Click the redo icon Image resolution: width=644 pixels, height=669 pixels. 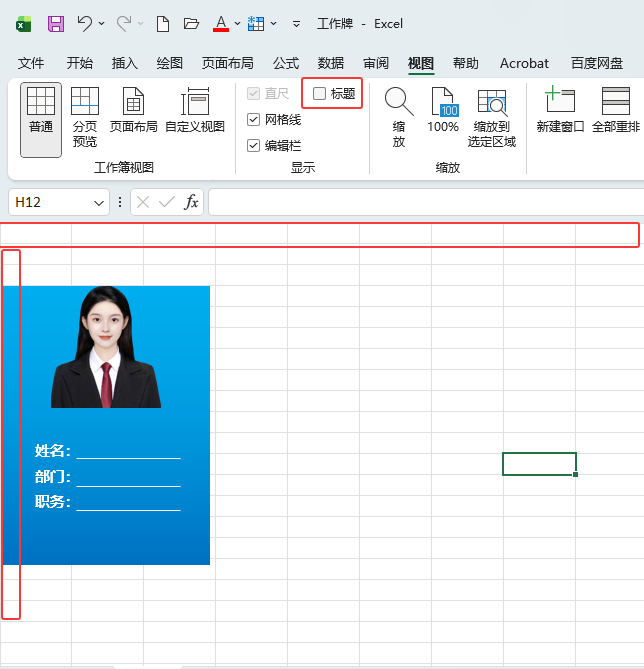pos(124,23)
